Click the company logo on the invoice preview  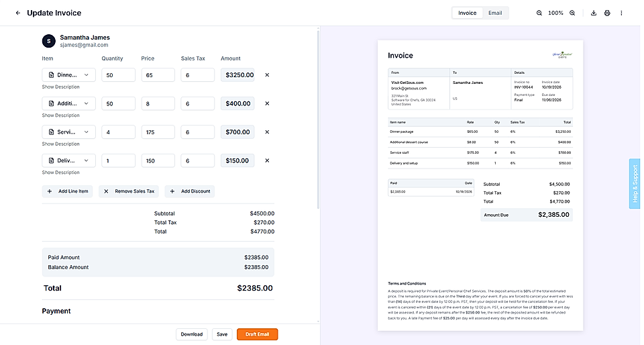coord(562,55)
